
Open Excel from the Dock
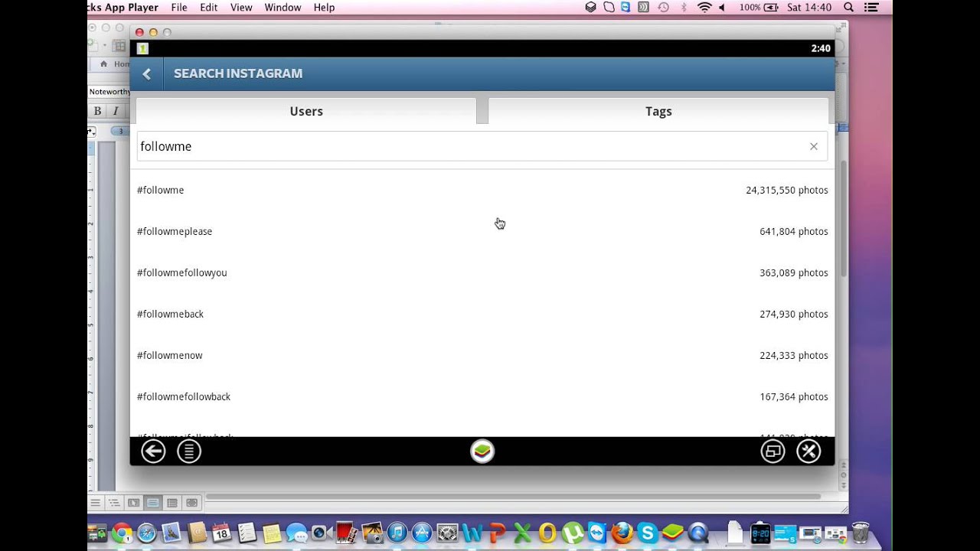click(x=522, y=533)
